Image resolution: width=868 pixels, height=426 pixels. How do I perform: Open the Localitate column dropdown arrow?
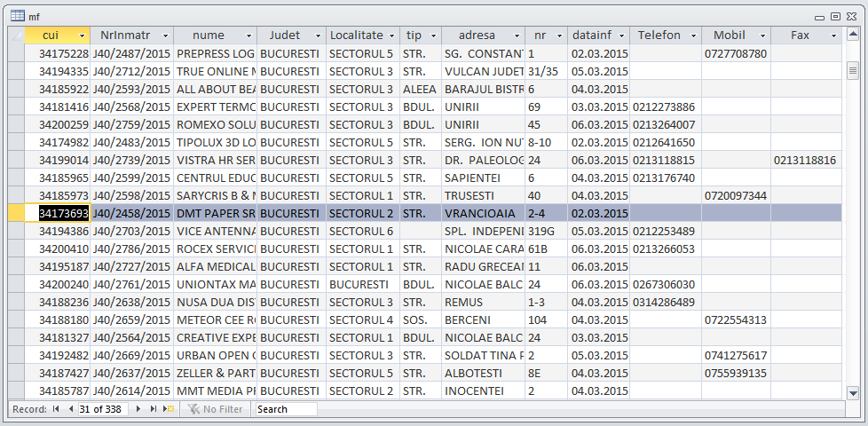click(391, 35)
